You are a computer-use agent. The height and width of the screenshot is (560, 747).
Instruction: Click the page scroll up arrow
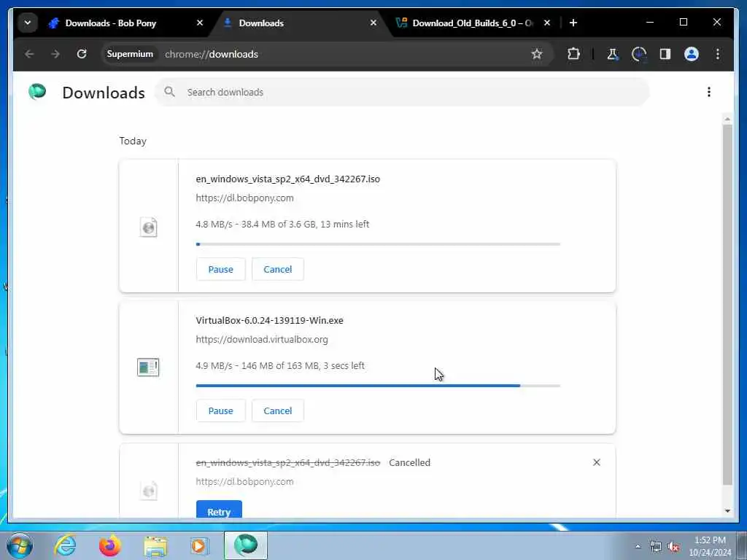[x=727, y=119]
